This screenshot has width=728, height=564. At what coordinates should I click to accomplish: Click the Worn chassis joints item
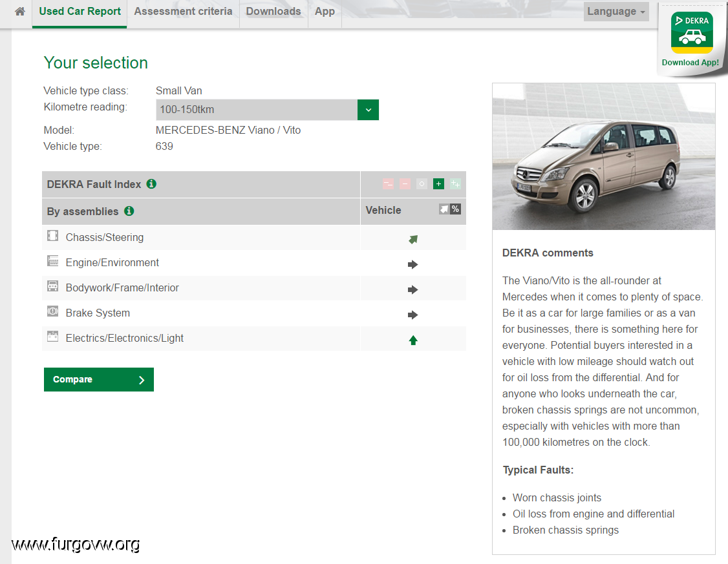[x=557, y=497]
